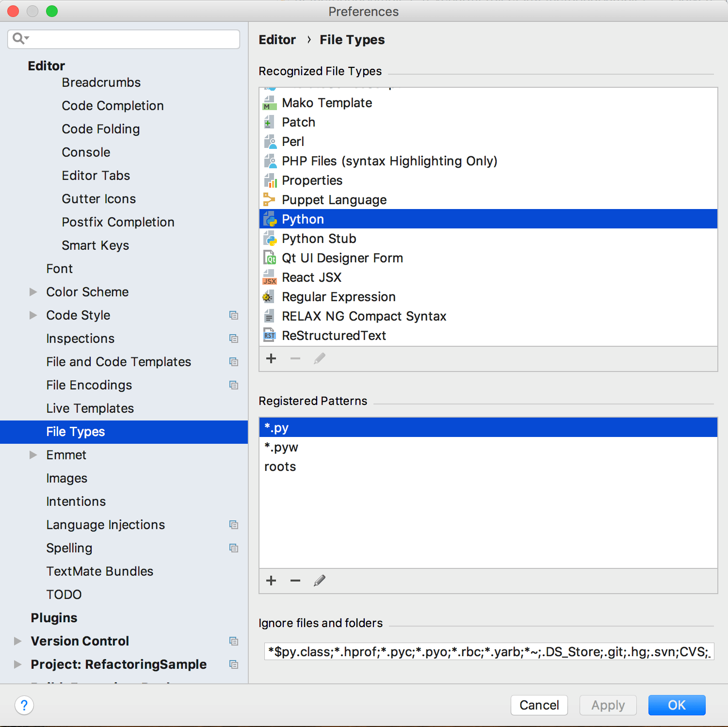
Task: Select the React JSX file type icon
Action: coord(270,277)
